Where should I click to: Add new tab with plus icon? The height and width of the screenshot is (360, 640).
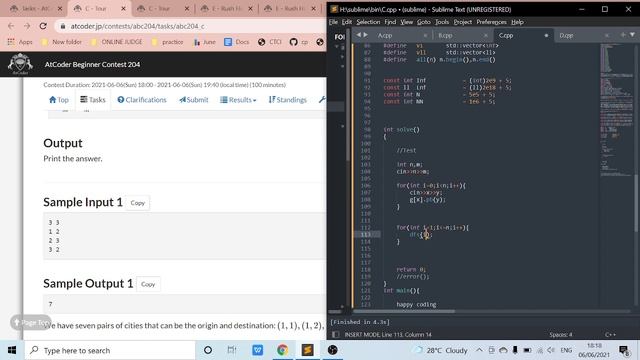point(623,35)
